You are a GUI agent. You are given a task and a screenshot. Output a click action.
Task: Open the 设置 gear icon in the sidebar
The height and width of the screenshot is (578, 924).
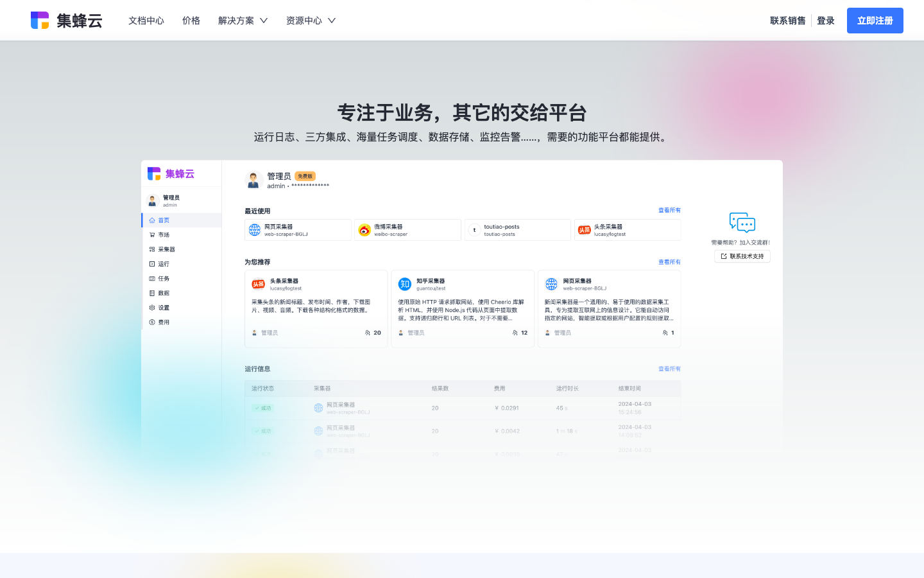pyautogui.click(x=152, y=308)
